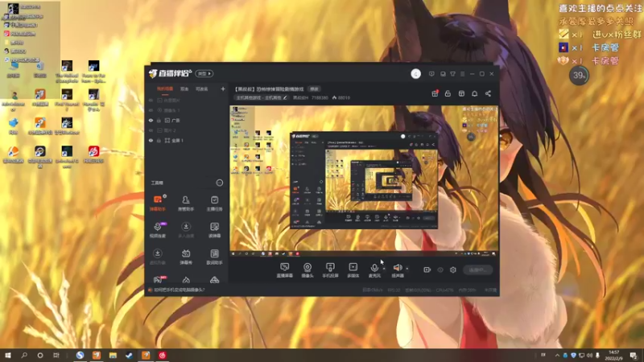Open the mode pill beside the 直播伴侣 logo
Image resolution: width=644 pixels, height=362 pixels.
click(x=204, y=73)
